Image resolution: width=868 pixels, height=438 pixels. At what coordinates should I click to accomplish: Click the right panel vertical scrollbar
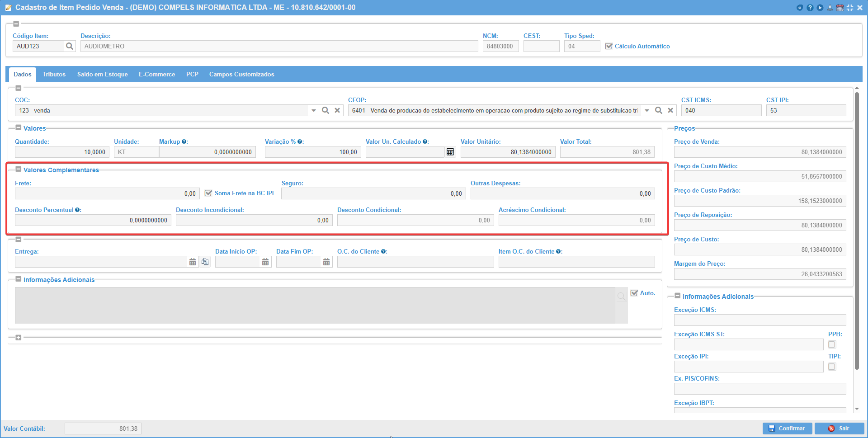click(x=857, y=231)
